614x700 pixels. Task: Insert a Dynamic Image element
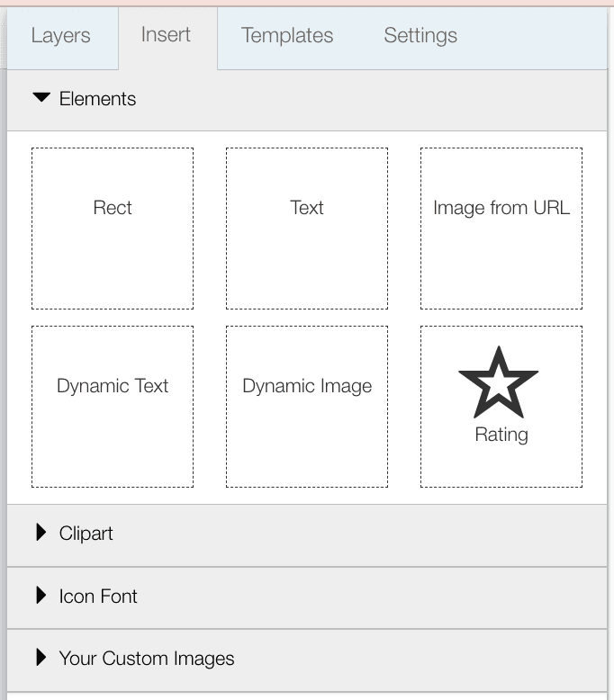[x=307, y=407]
